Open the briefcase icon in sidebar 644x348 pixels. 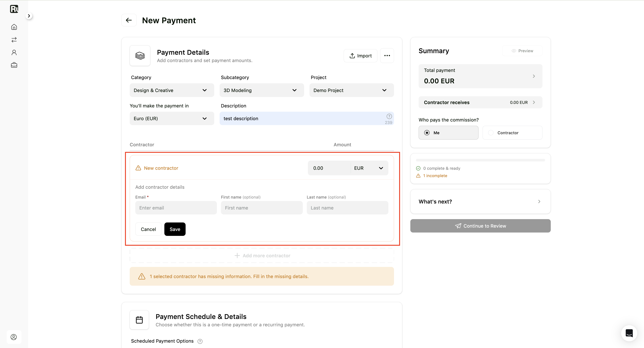(x=14, y=65)
